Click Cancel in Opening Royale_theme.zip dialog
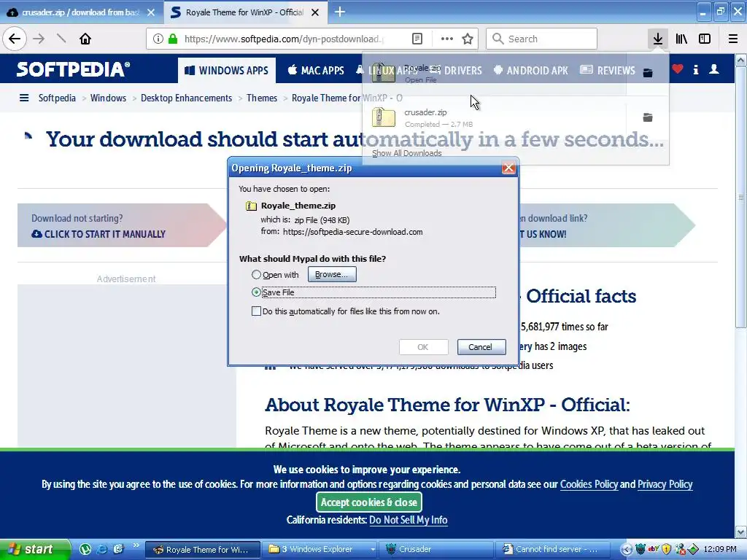Image resolution: width=747 pixels, height=560 pixels. point(481,347)
